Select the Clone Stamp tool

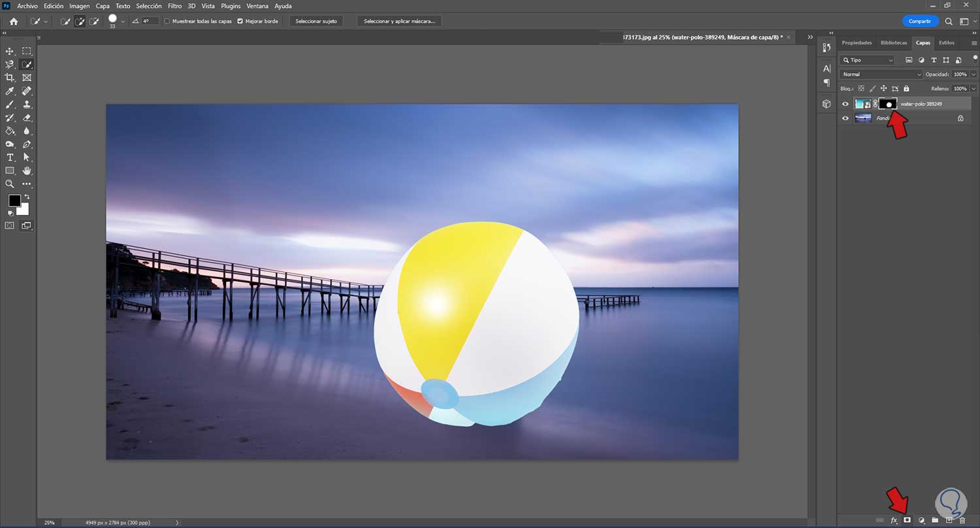pos(27,105)
